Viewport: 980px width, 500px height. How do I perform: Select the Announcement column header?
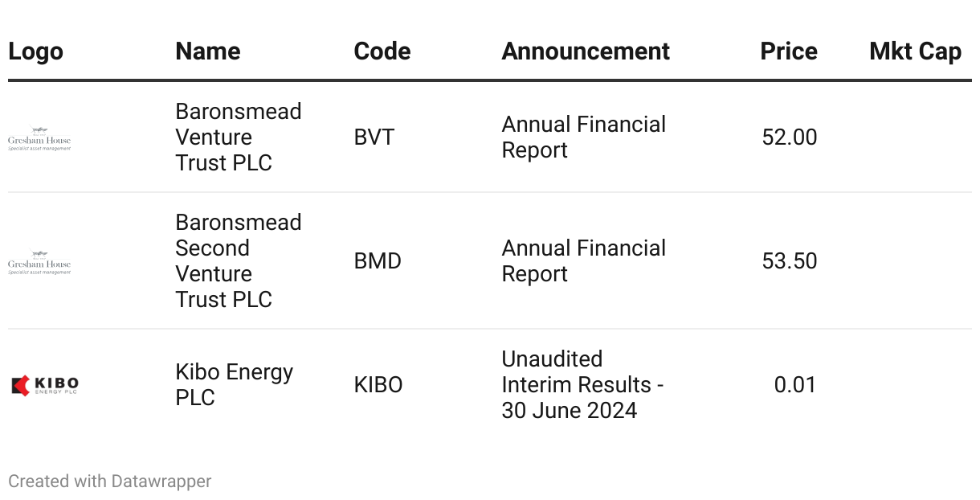(586, 51)
